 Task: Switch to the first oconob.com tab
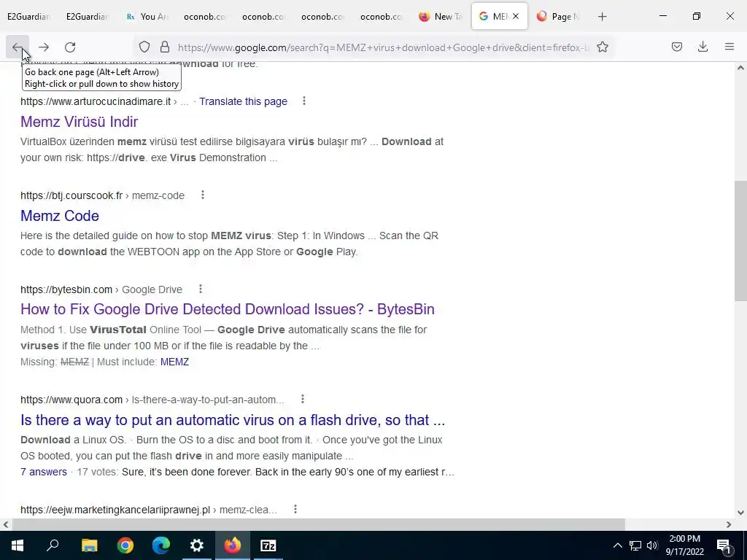pos(205,17)
